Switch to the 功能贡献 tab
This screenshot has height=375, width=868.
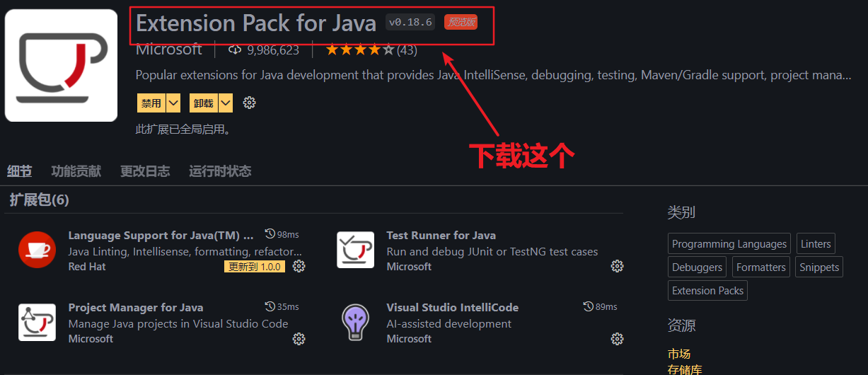coord(76,171)
